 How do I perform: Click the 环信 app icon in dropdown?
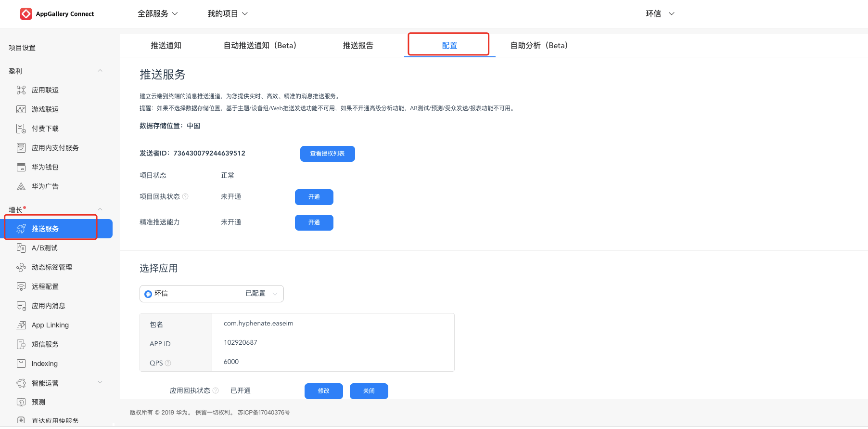(x=148, y=294)
